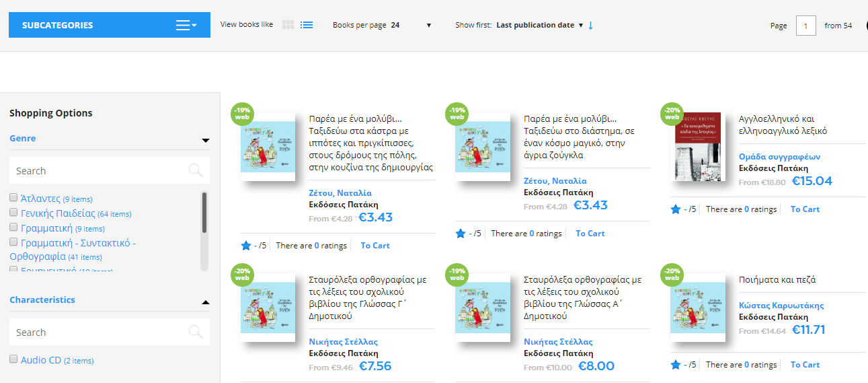Open Σταυρόλεξα ορθογραφίας Α΄ Δημοτικού title
Image resolution: width=868 pixels, height=383 pixels.
pyautogui.click(x=582, y=298)
